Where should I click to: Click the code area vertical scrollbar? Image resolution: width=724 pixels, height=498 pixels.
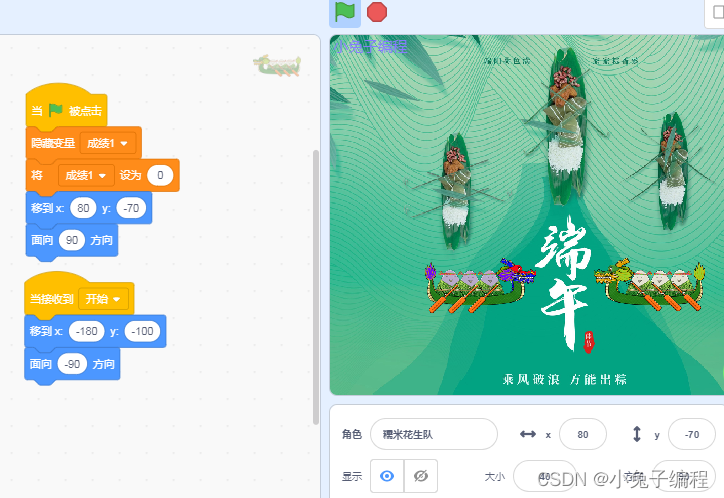(x=316, y=286)
